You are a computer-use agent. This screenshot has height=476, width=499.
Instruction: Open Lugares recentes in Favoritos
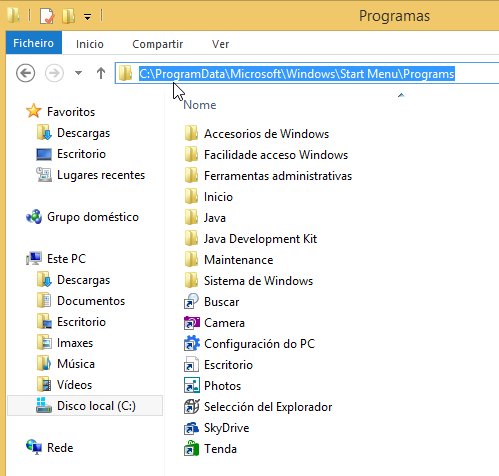[101, 175]
